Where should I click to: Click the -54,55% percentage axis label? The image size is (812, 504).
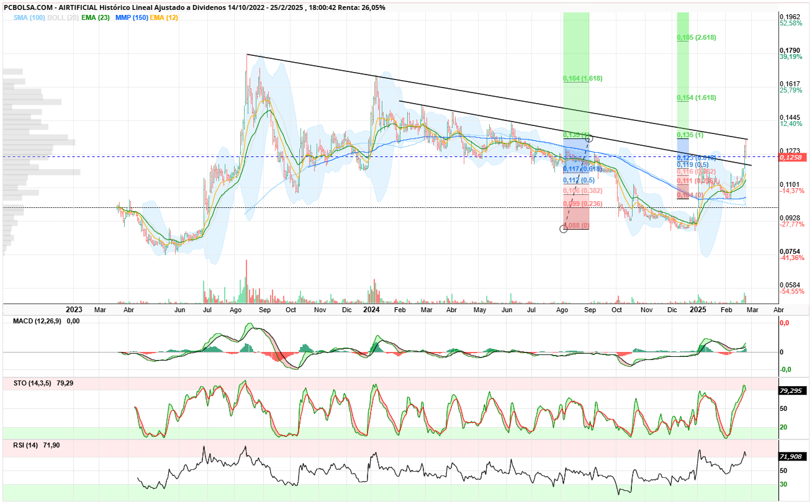point(792,292)
